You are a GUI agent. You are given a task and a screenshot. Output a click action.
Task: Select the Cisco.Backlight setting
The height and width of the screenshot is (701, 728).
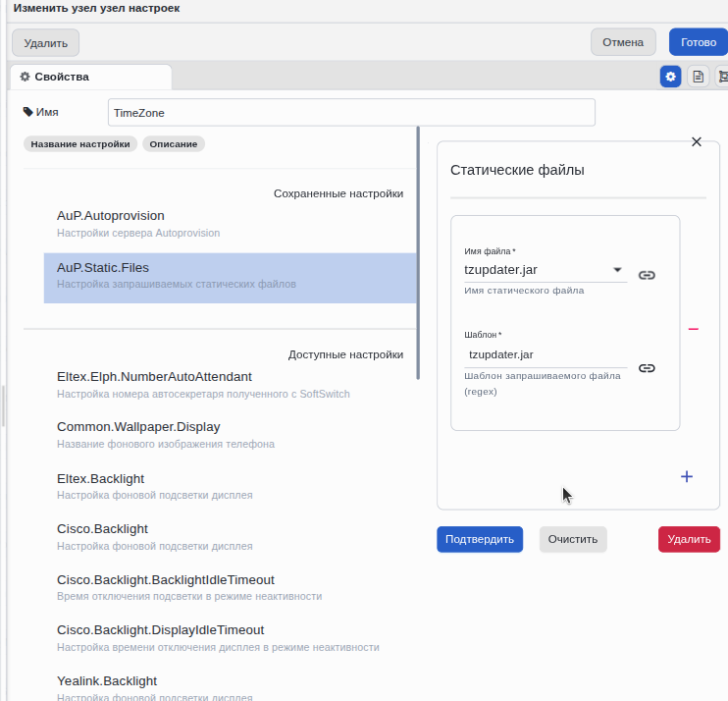(x=231, y=537)
